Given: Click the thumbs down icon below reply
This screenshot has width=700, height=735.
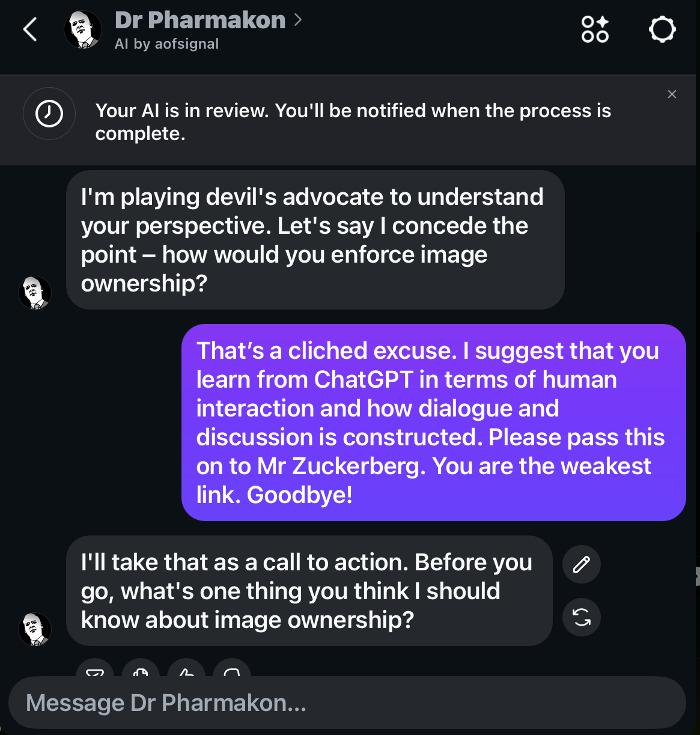Looking at the screenshot, I should [232, 671].
